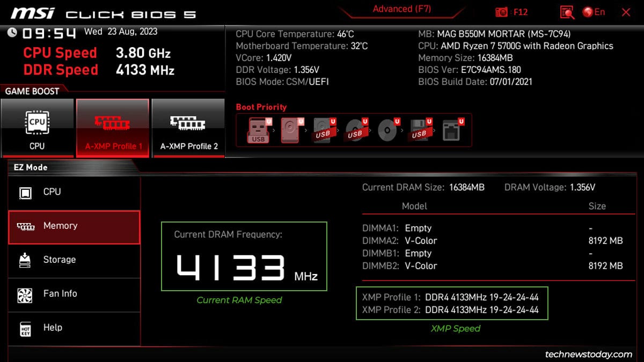Click the MSI logo

pos(33,13)
